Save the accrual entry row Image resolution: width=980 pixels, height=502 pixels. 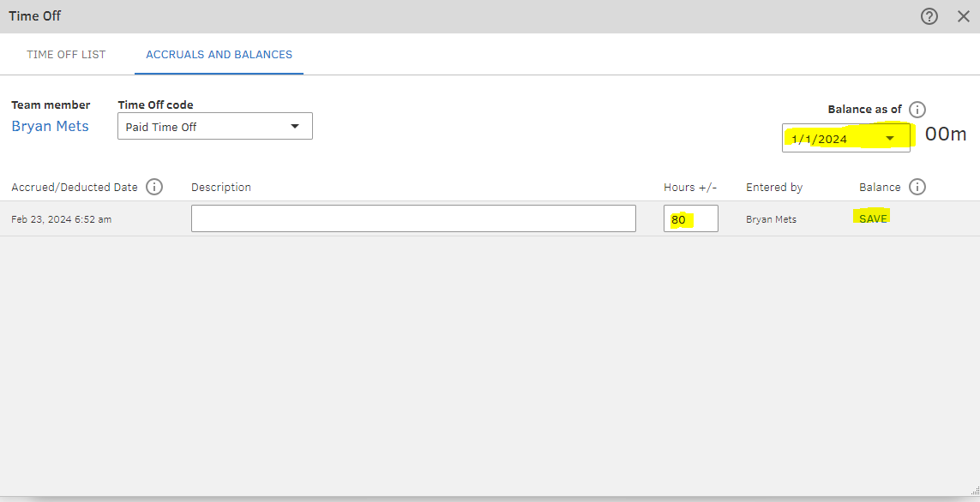click(873, 218)
